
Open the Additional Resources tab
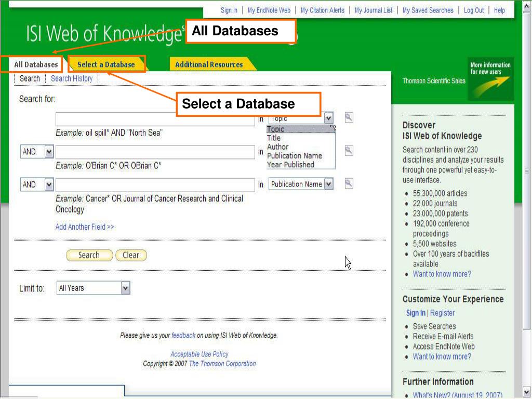(209, 64)
